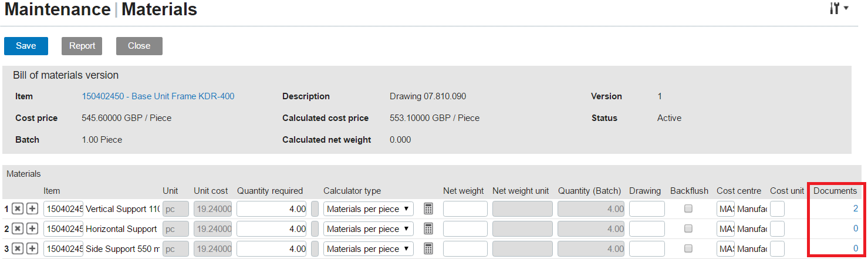Add a row after row 1 using plus icon
868x259 pixels.
tap(32, 209)
